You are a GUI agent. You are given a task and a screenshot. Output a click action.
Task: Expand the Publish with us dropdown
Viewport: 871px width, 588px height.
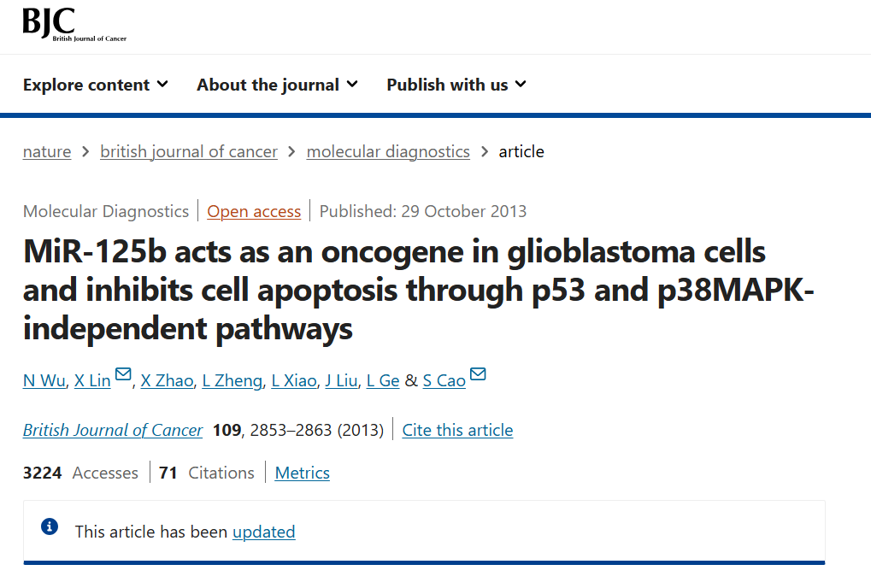click(456, 85)
